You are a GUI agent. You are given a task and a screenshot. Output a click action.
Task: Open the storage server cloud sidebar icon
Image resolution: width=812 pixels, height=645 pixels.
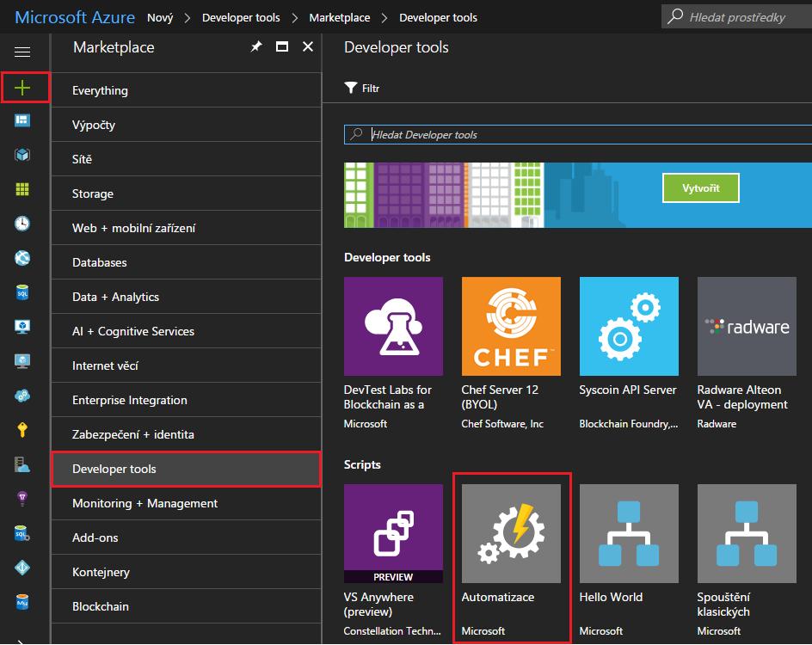click(x=22, y=464)
